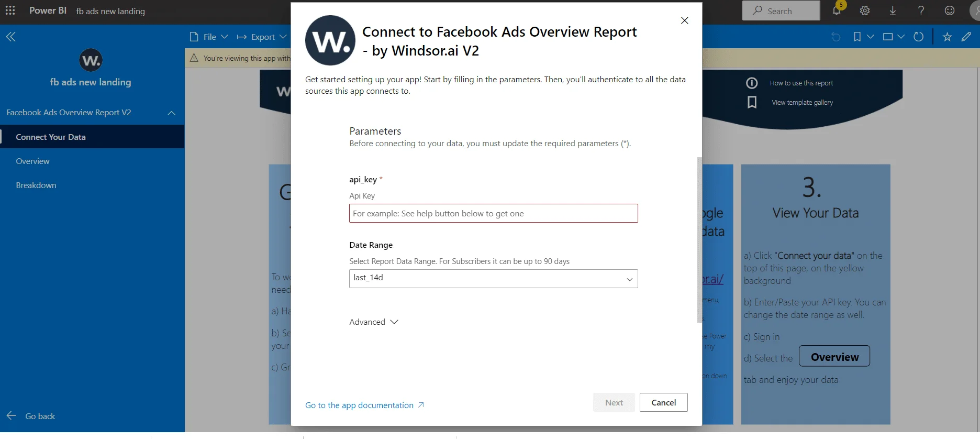Open view options dropdown chevron
The image size is (980, 439).
(x=901, y=37)
